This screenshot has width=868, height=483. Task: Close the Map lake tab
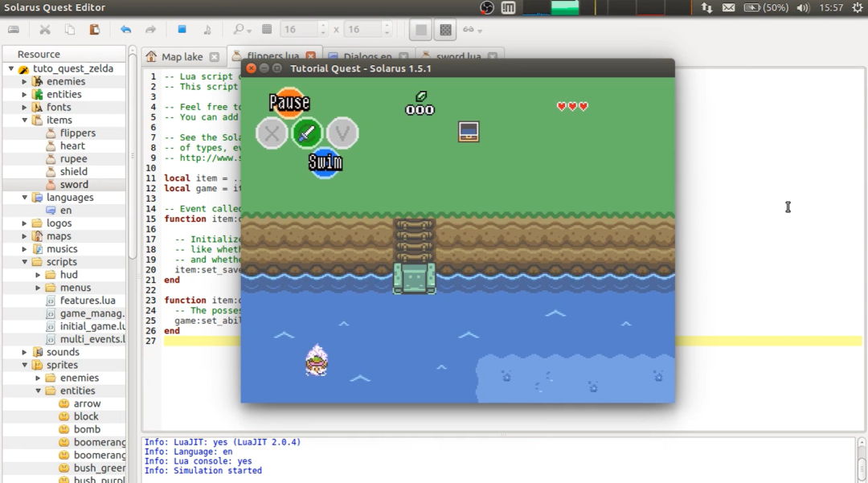(215, 57)
